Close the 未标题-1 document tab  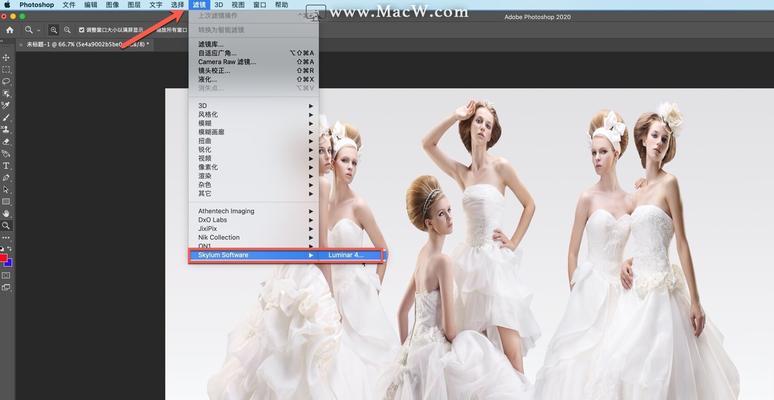tap(20, 44)
